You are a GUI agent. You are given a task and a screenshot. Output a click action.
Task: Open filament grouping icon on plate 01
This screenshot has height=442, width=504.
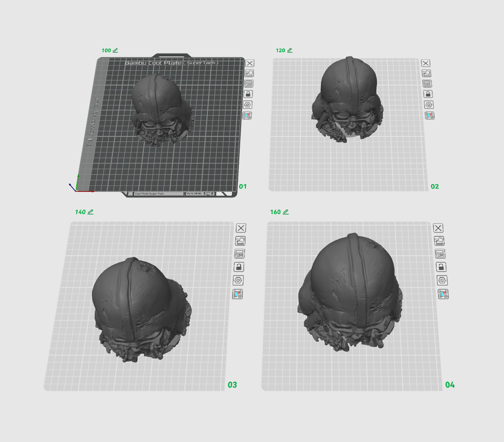pos(247,115)
